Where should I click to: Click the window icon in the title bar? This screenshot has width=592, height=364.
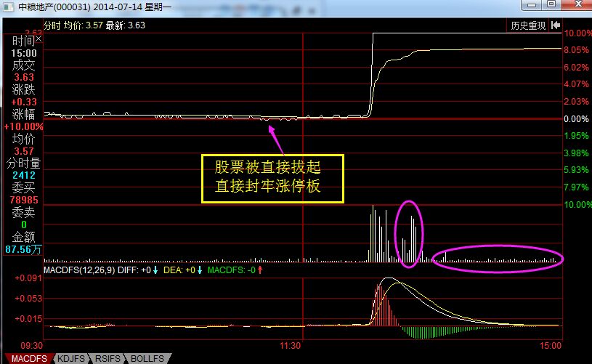point(8,7)
